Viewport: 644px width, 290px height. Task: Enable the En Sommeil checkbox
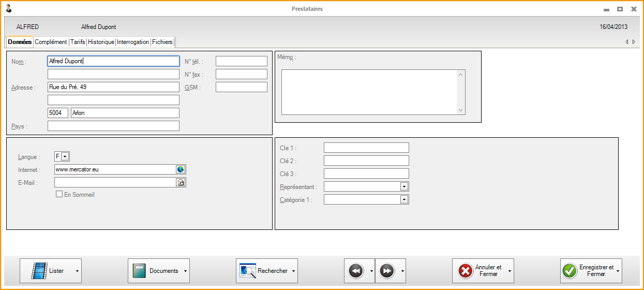pyautogui.click(x=59, y=195)
